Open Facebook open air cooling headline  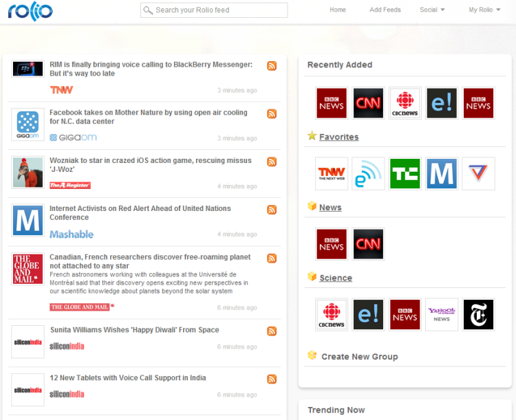tap(149, 117)
